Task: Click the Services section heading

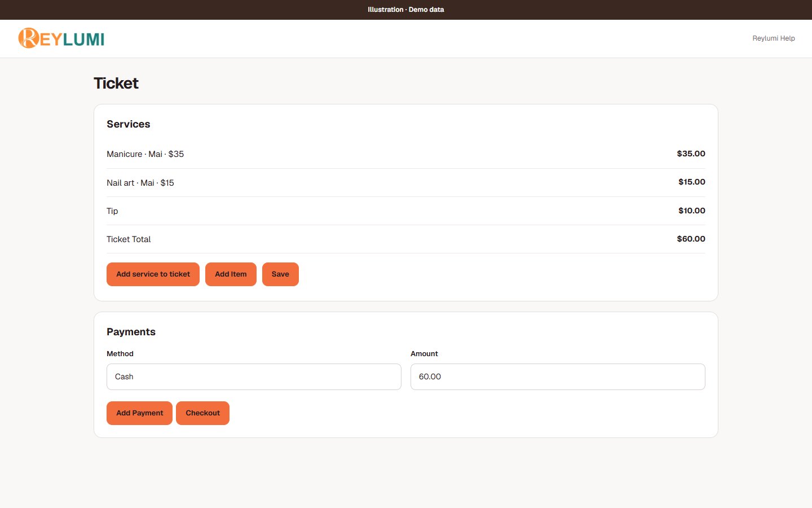Action: pyautogui.click(x=129, y=124)
